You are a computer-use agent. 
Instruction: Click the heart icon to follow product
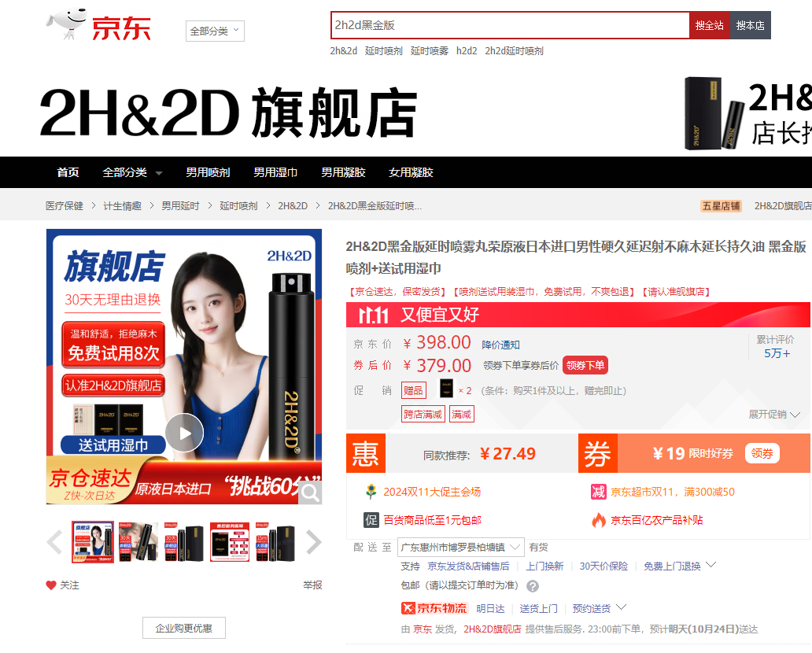(50, 585)
